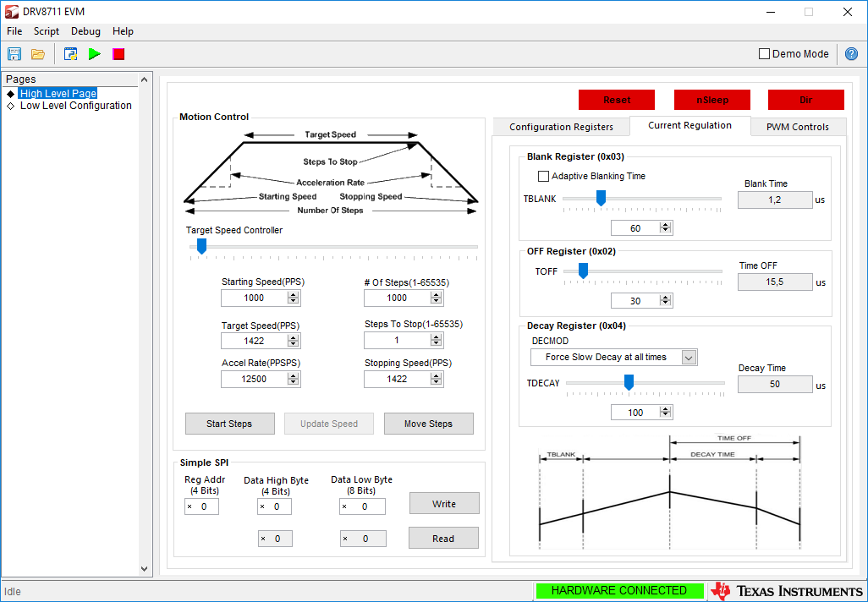Toggle the red Dir button
The height and width of the screenshot is (602, 868).
(x=806, y=100)
